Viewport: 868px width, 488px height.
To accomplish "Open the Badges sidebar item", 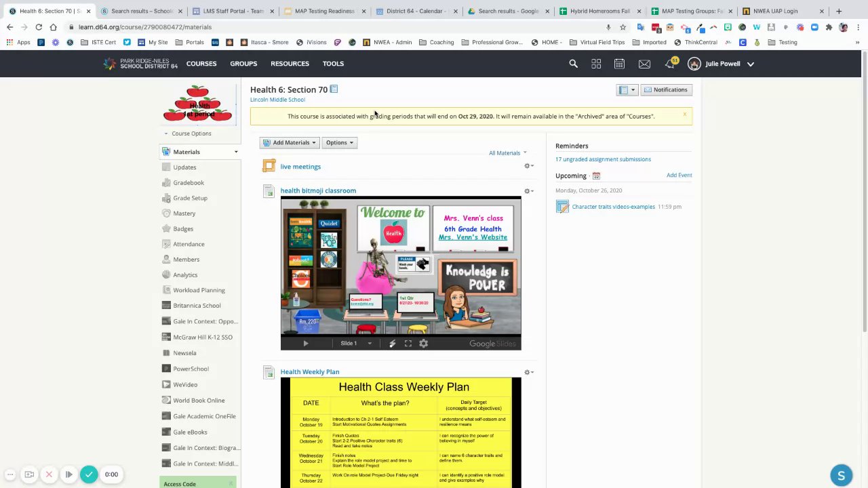I will tap(183, 229).
